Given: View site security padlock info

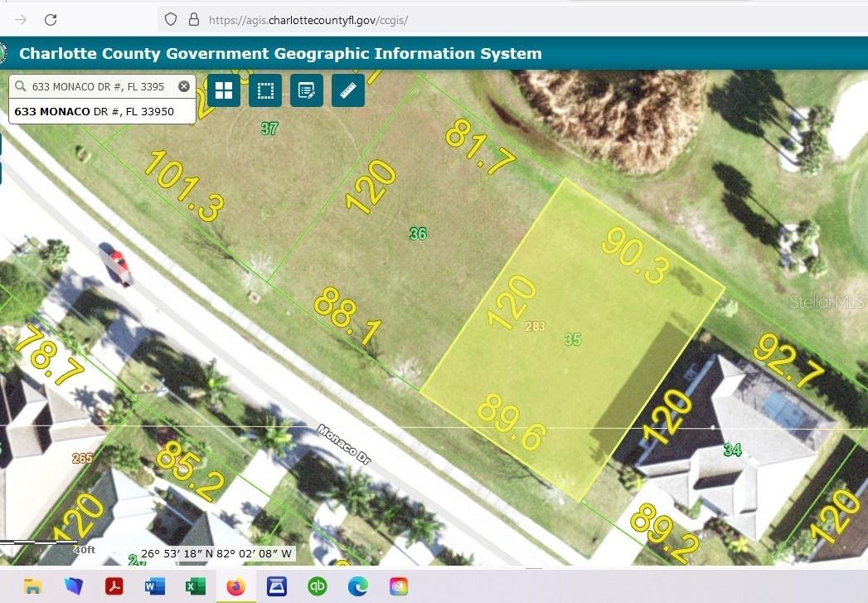Looking at the screenshot, I should tap(193, 19).
